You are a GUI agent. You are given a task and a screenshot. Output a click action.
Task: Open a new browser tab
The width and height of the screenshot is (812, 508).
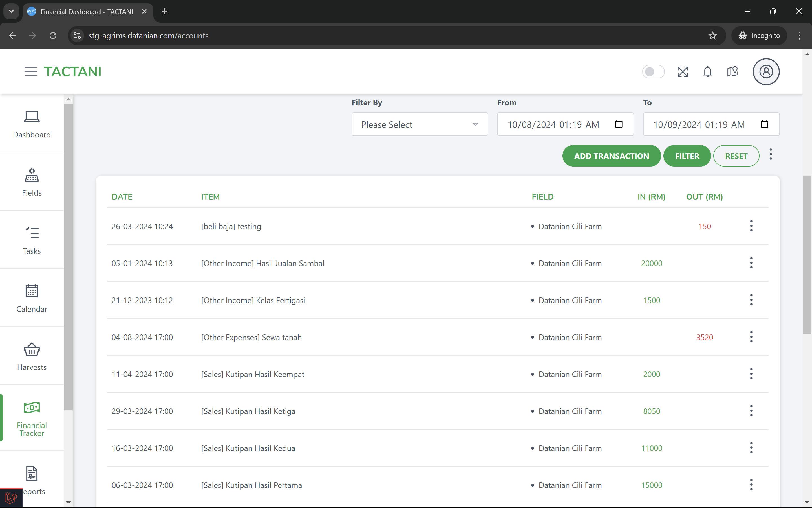click(164, 11)
